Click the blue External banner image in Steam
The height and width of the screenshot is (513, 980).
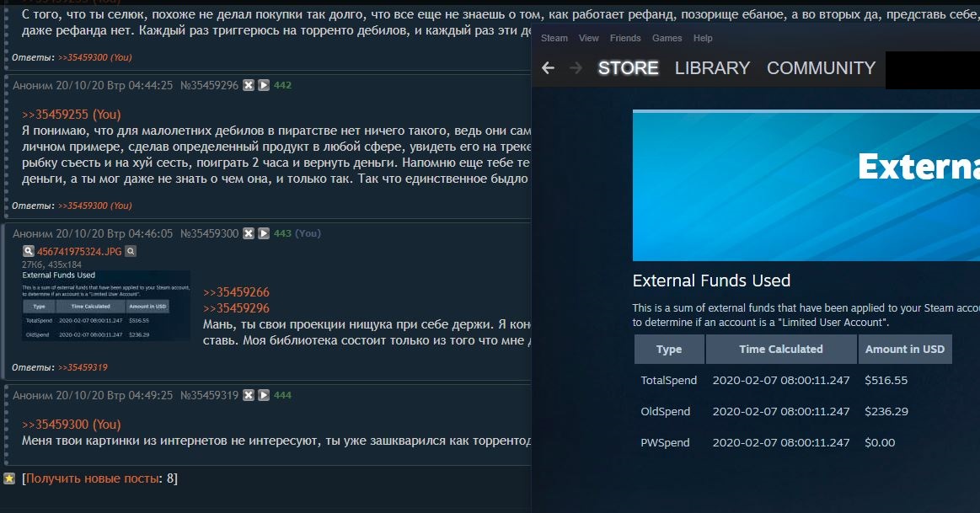(806, 185)
